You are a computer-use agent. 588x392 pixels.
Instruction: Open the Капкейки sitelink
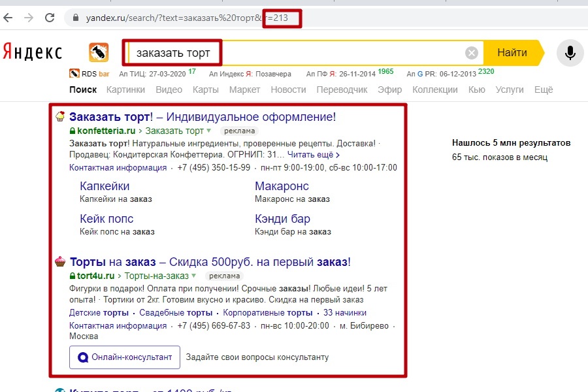[x=105, y=186]
